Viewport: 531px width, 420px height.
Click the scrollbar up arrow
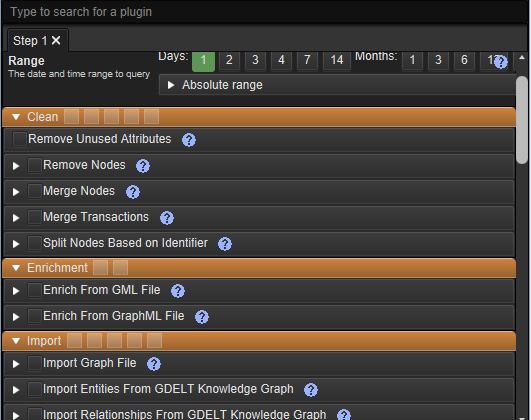[522, 58]
